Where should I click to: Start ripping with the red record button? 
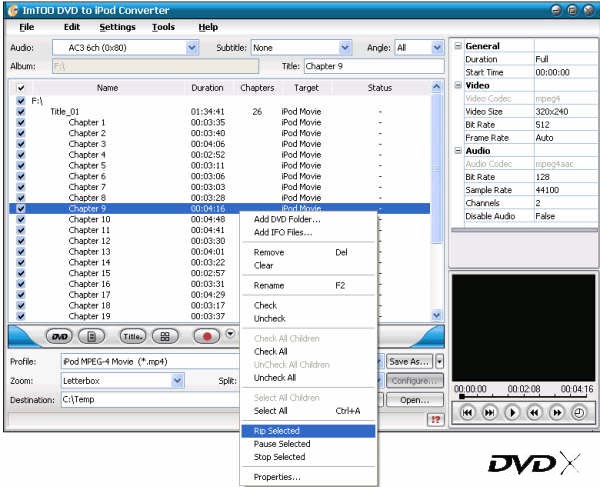(207, 337)
